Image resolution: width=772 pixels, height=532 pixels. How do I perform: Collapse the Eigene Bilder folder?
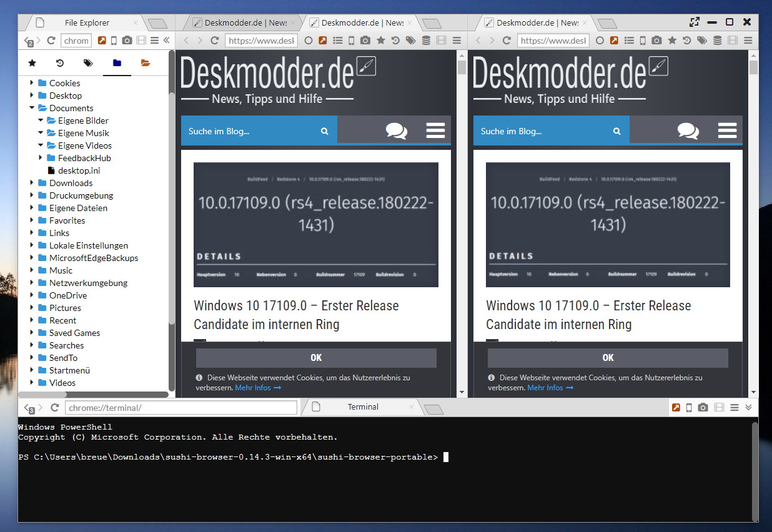(x=41, y=121)
